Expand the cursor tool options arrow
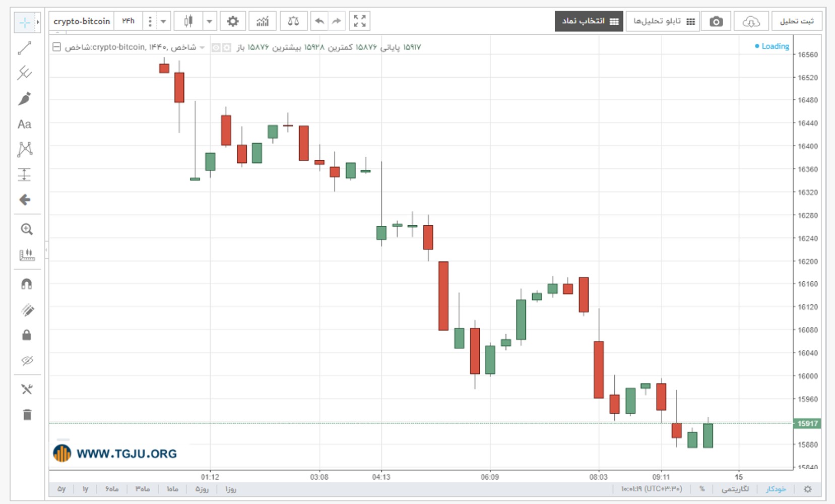Screen dimensions: 835x504 tap(38, 22)
